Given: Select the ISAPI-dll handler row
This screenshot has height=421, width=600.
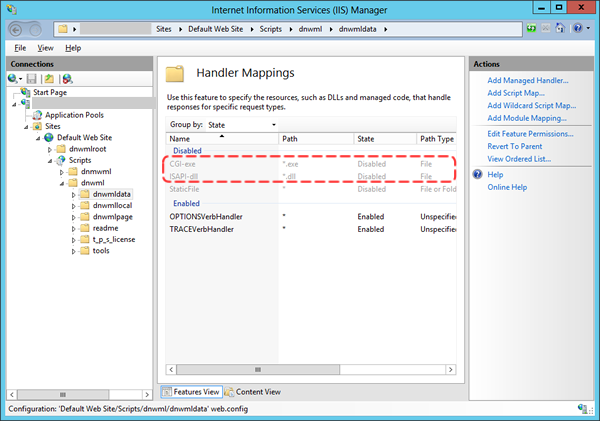Looking at the screenshot, I should click(x=311, y=176).
